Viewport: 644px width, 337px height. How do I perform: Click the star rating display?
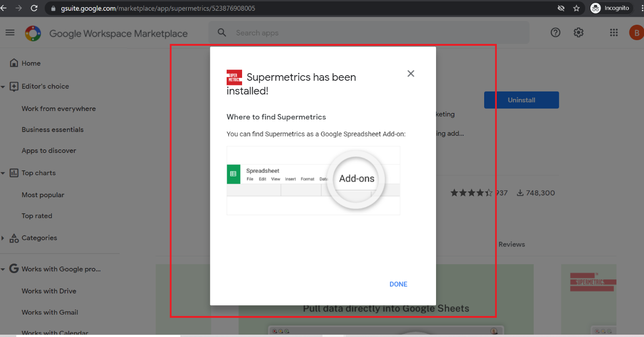tap(472, 193)
